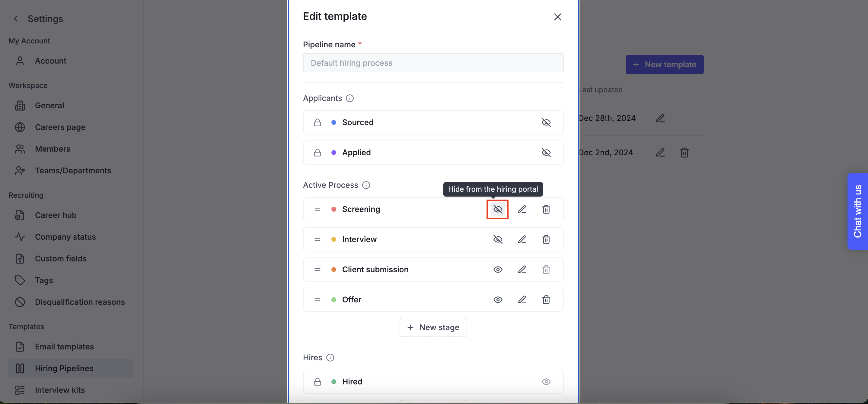Click the Offer stage pencil icon

(522, 300)
